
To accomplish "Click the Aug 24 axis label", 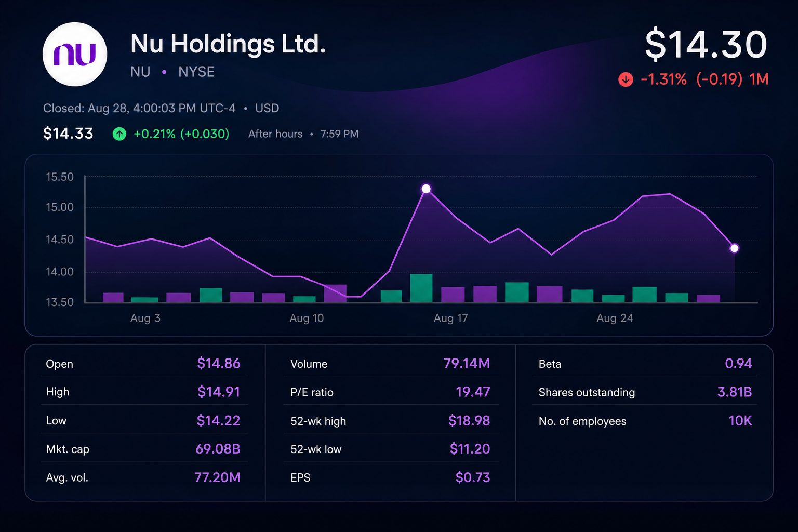I will (x=615, y=318).
